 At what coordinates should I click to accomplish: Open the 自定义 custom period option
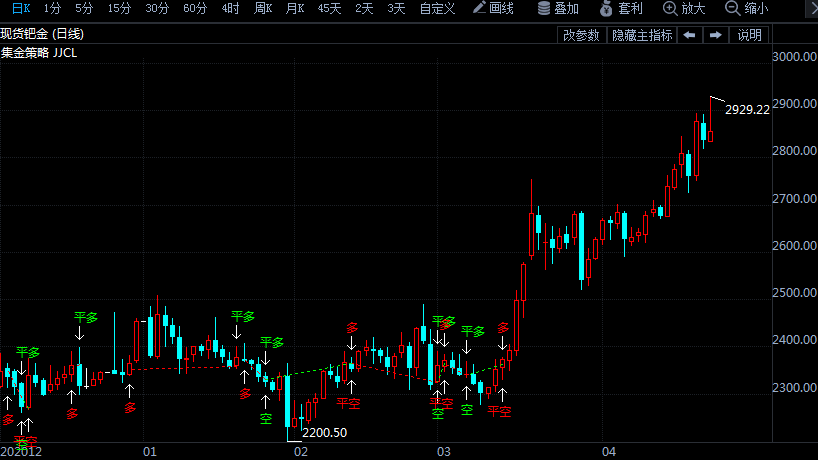click(x=437, y=8)
